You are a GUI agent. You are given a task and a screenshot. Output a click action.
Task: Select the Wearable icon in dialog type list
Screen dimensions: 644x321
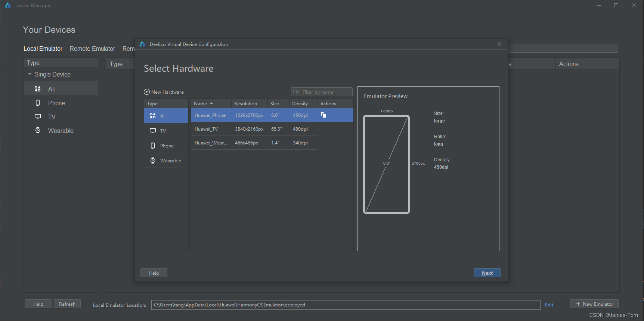[153, 160]
